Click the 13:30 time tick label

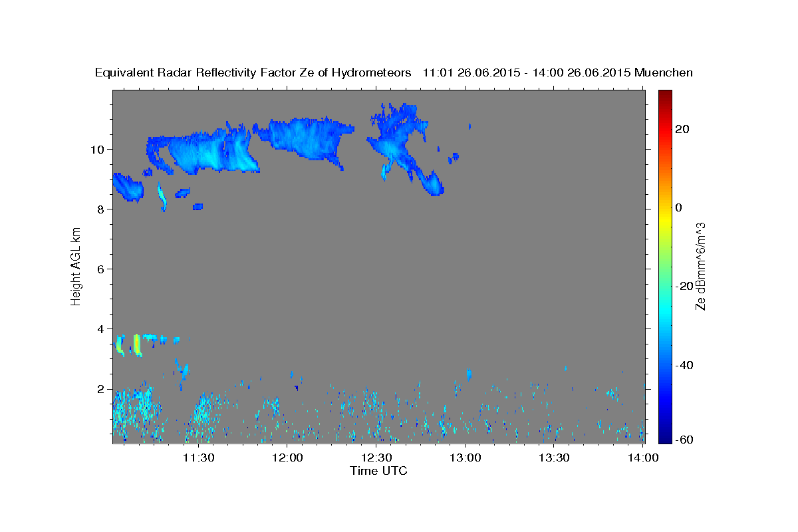click(554, 458)
